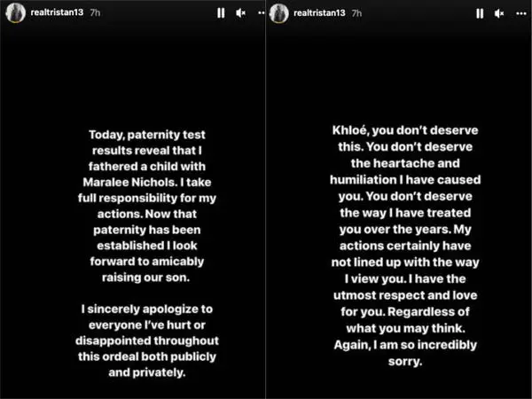Click the 'Today, paternity test' paragraph

coord(147,206)
